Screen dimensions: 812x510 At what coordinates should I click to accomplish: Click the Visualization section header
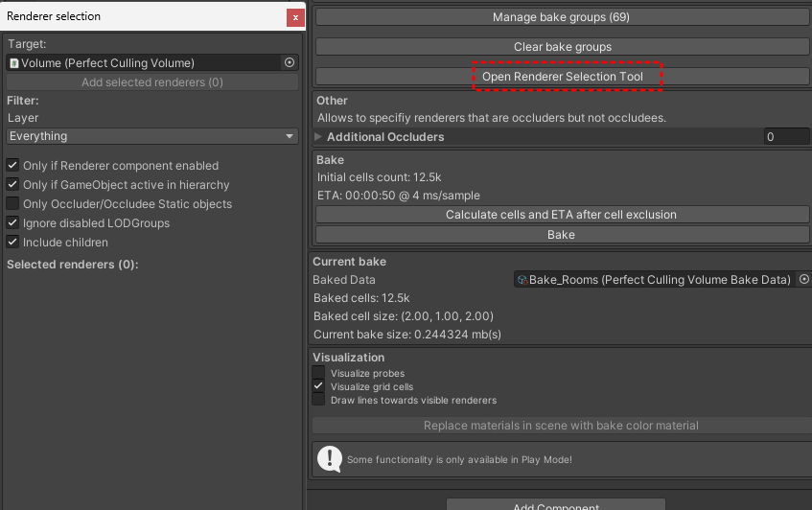click(349, 358)
